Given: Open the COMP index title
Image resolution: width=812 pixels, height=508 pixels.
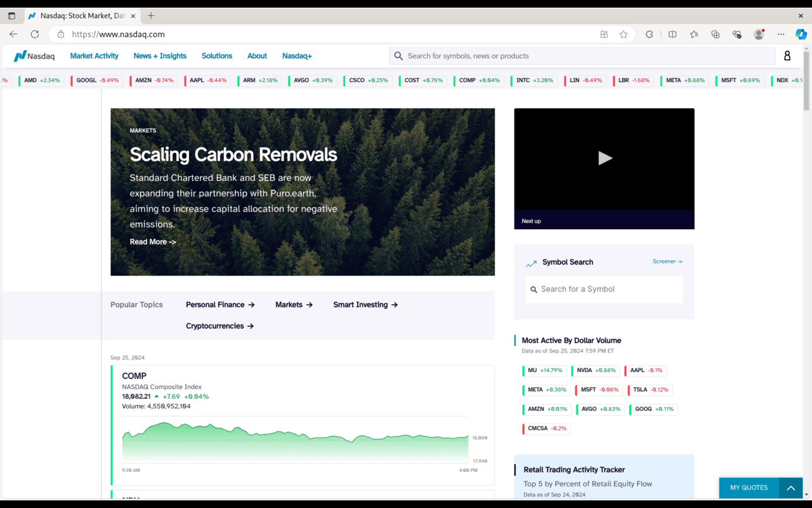Looking at the screenshot, I should pos(134,376).
